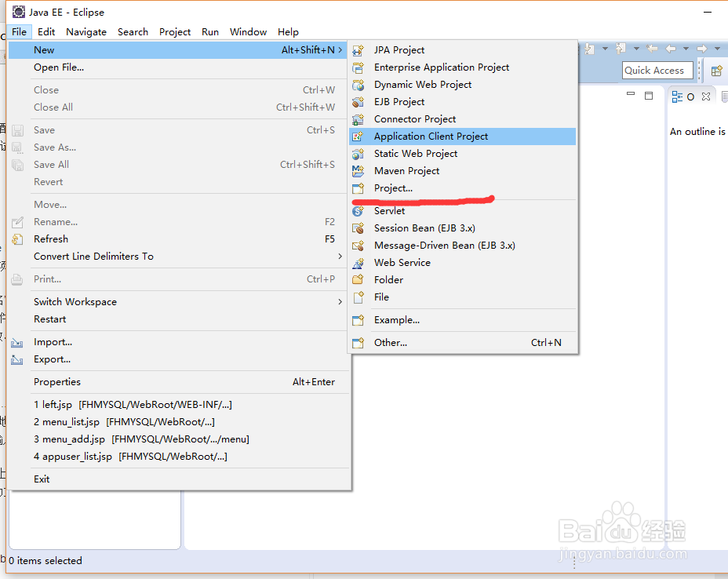728x579 pixels.
Task: Click the Example wizard icon
Action: pos(358,320)
